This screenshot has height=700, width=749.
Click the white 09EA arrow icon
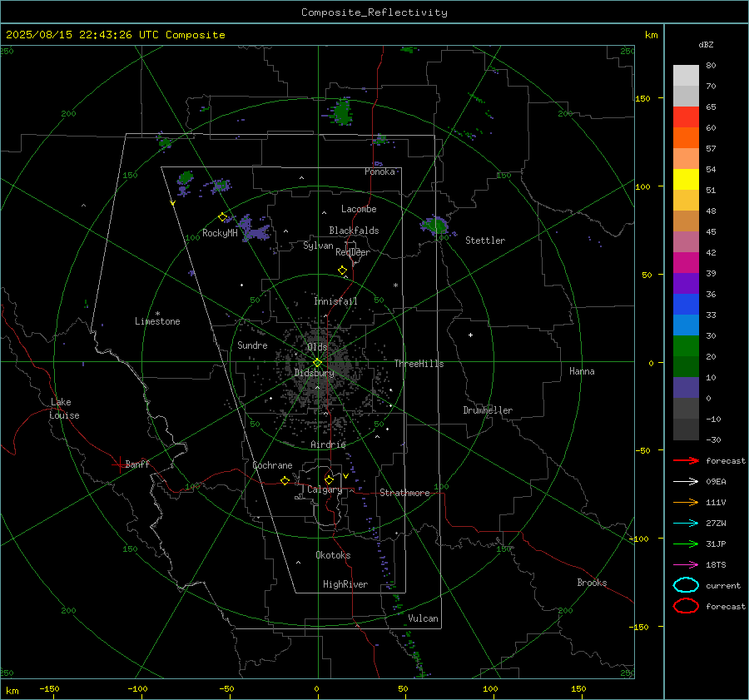[x=686, y=482]
